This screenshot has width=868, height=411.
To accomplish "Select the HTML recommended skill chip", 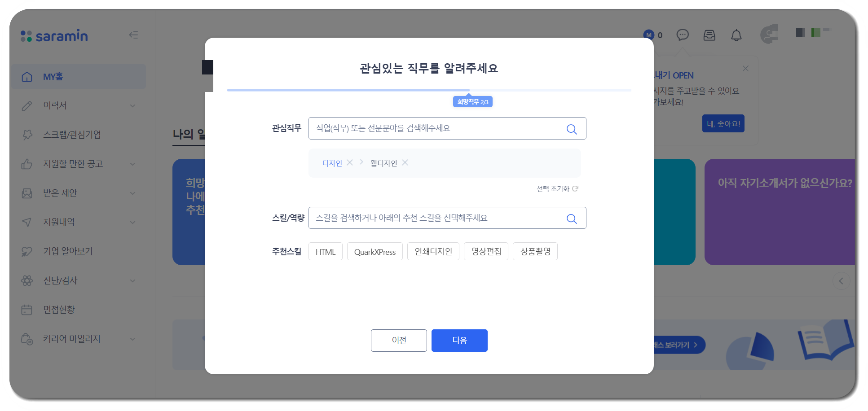I will (x=325, y=251).
